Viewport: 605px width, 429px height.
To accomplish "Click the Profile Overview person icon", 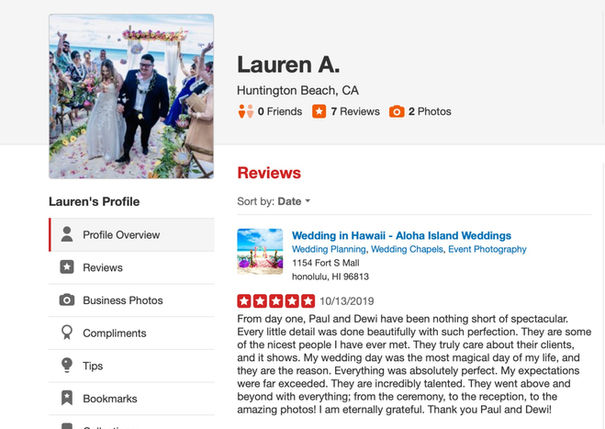I will 67,235.
